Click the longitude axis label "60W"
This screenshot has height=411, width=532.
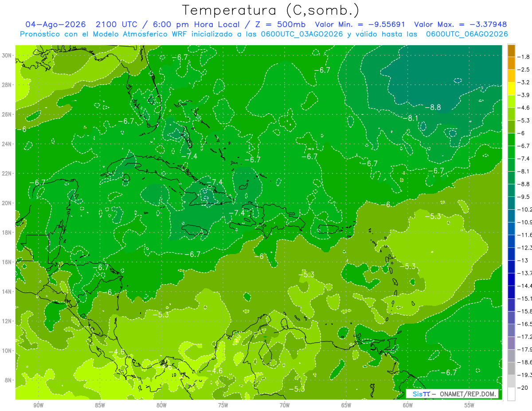[x=407, y=405]
